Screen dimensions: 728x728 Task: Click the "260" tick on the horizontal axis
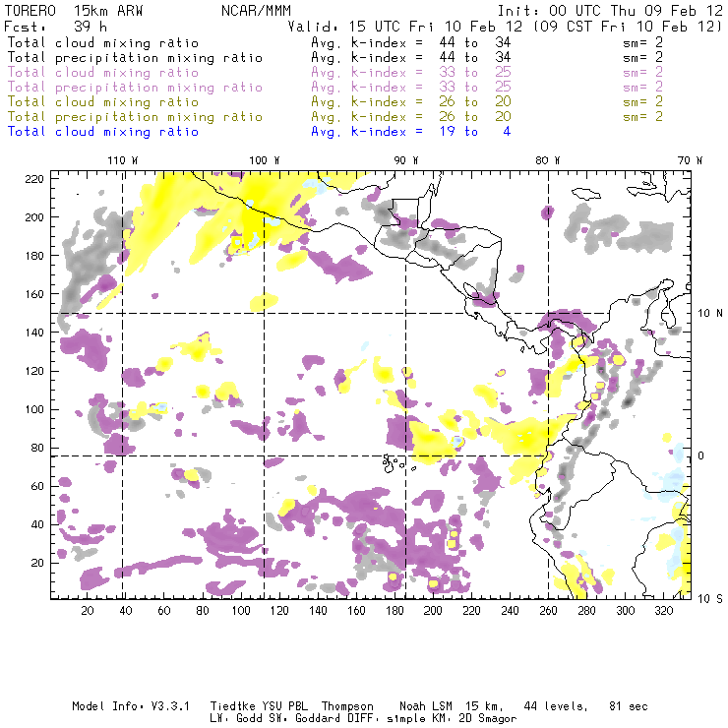[x=548, y=611]
